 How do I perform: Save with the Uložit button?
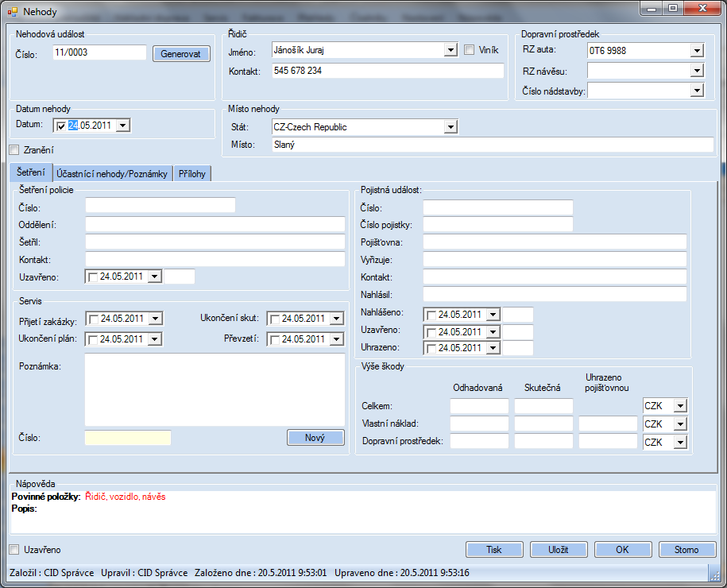point(559,550)
